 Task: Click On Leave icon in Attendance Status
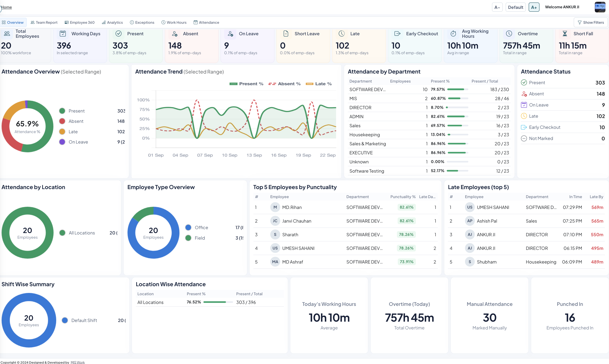[x=524, y=105]
